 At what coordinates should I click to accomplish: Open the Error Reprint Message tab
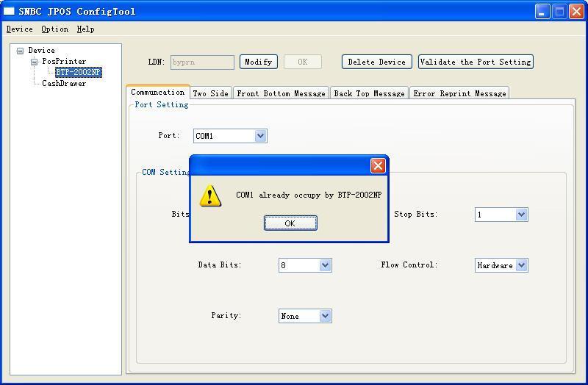pyautogui.click(x=460, y=93)
